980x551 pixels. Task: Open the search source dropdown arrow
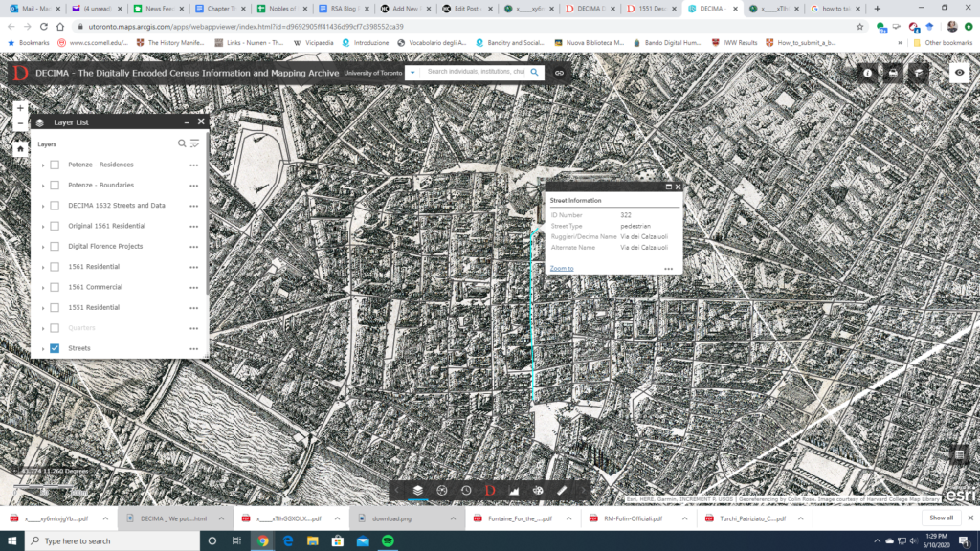click(x=412, y=73)
